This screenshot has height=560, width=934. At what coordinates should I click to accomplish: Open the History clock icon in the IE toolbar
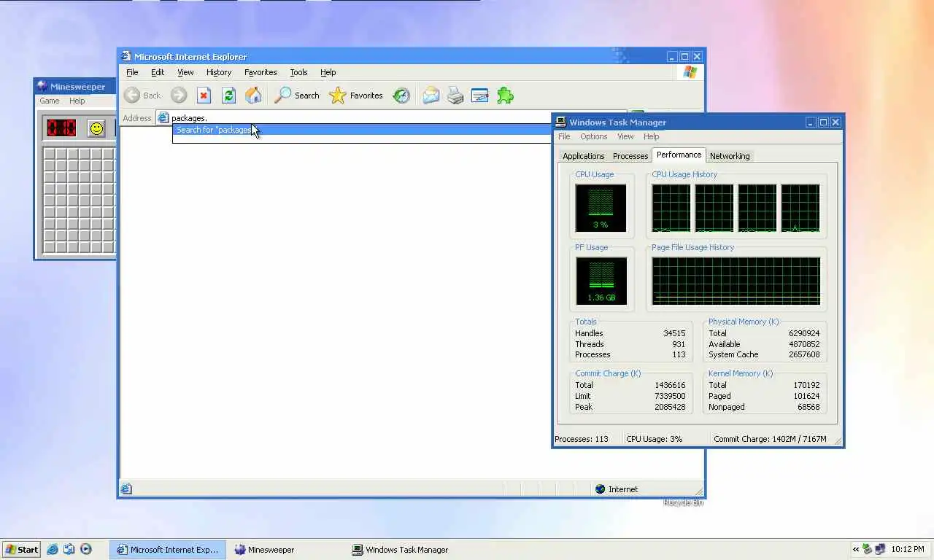401,96
